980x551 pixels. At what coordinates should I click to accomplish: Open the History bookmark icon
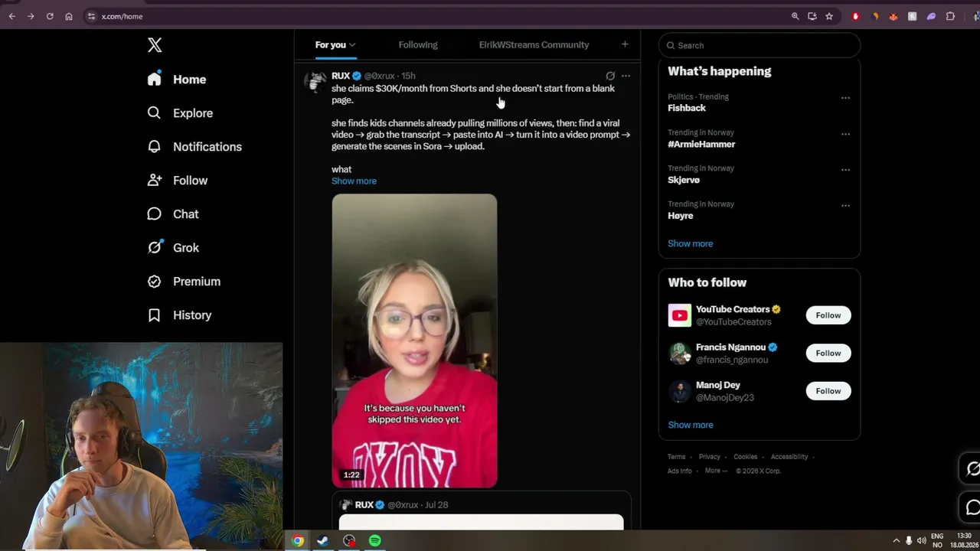[x=155, y=315]
